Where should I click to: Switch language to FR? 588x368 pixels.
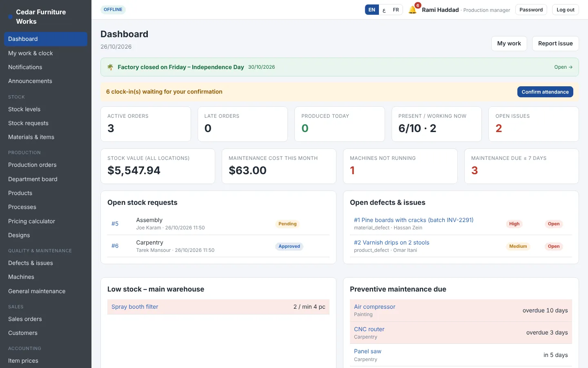pos(396,10)
